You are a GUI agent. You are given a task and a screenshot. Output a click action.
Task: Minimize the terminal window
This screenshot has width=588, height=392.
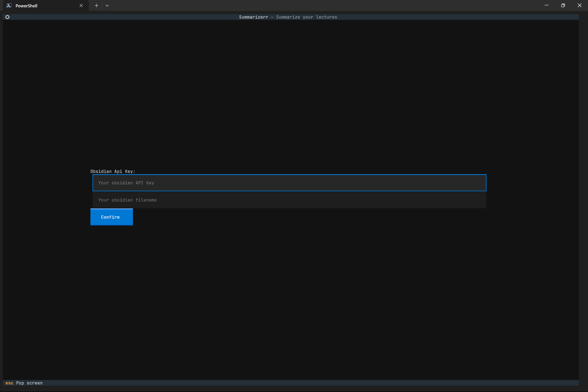coord(547,6)
